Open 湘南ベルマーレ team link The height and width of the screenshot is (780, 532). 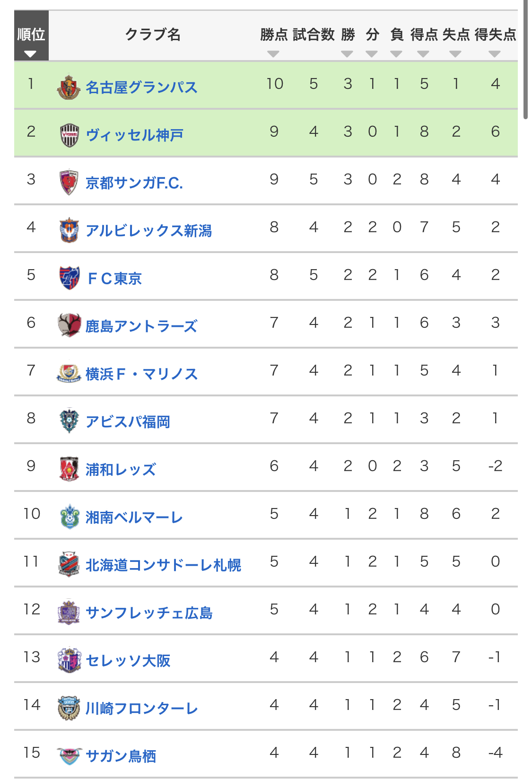[x=134, y=517]
